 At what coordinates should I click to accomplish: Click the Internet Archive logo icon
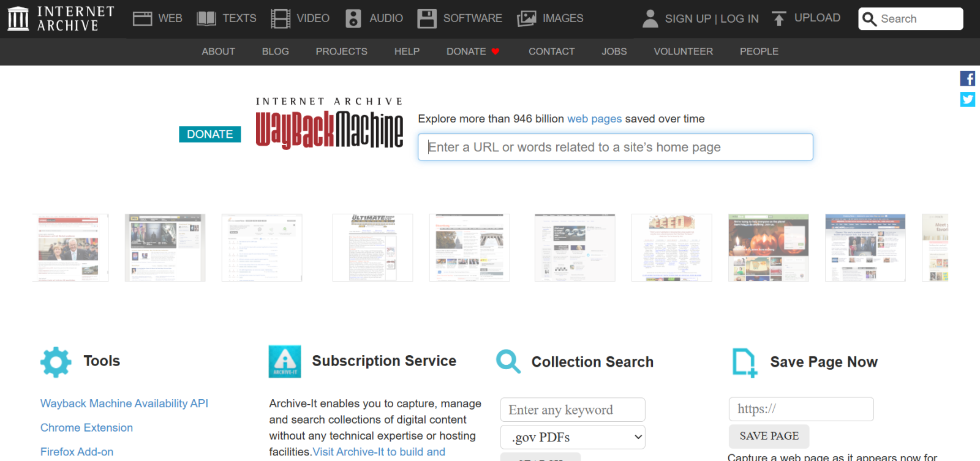(18, 18)
